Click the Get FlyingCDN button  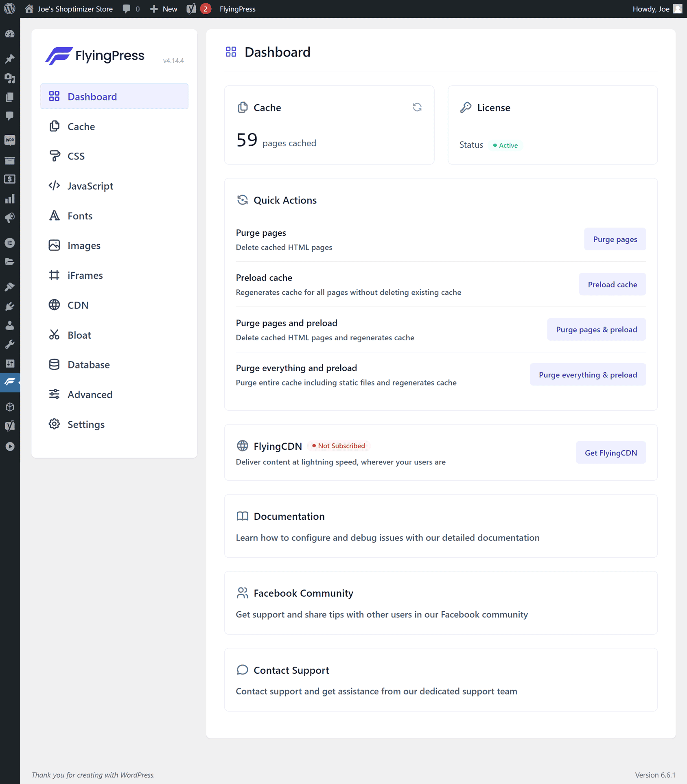611,453
